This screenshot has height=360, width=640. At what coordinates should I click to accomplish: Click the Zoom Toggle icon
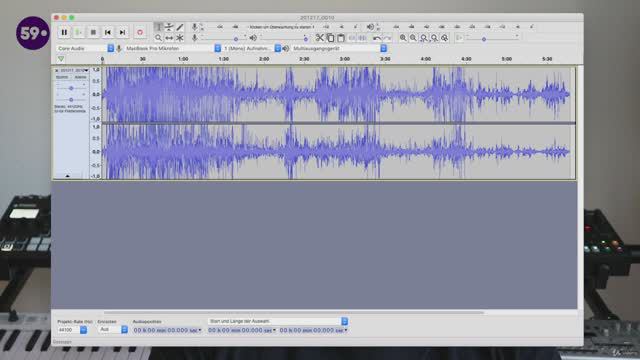(445, 38)
